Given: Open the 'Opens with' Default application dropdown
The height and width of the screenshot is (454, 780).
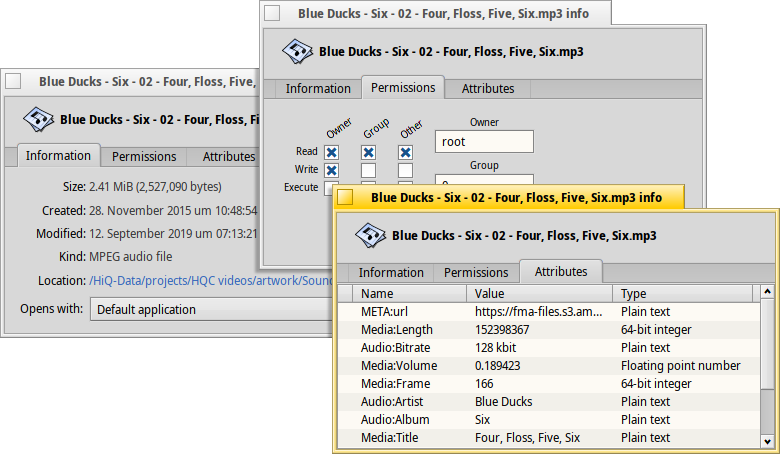Looking at the screenshot, I should click(x=210, y=309).
